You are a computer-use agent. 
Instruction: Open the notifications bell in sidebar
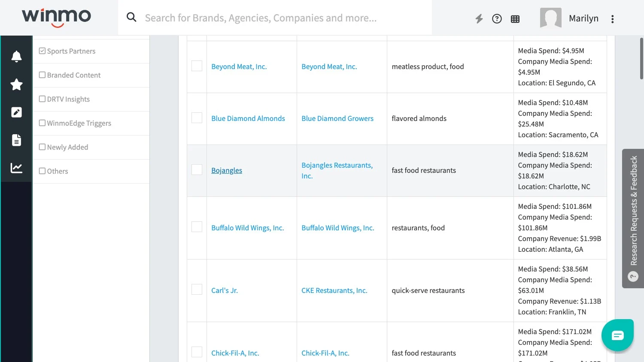16,56
